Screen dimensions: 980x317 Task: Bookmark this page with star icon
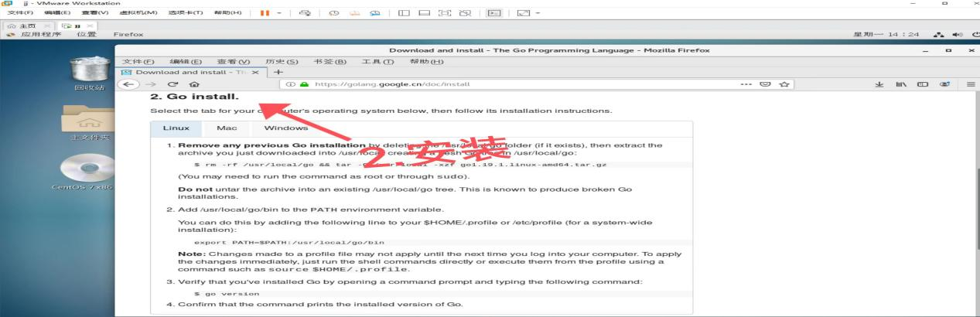pyautogui.click(x=784, y=84)
